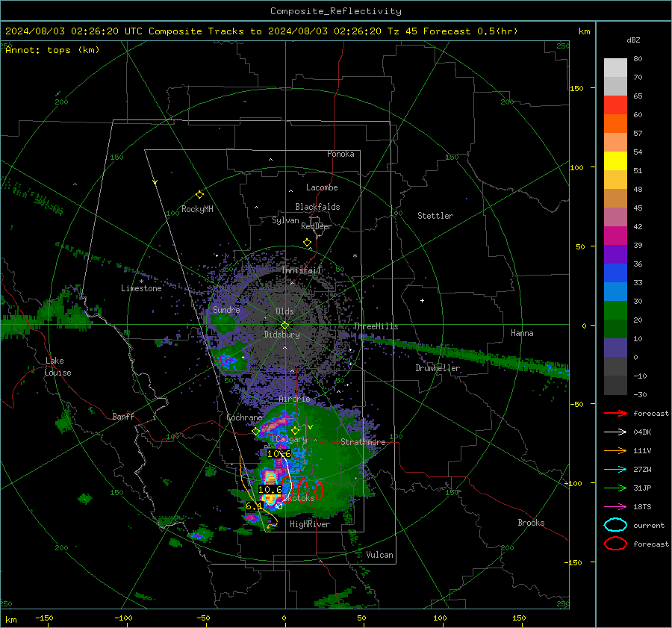Click the Airdrie town label

click(294, 399)
